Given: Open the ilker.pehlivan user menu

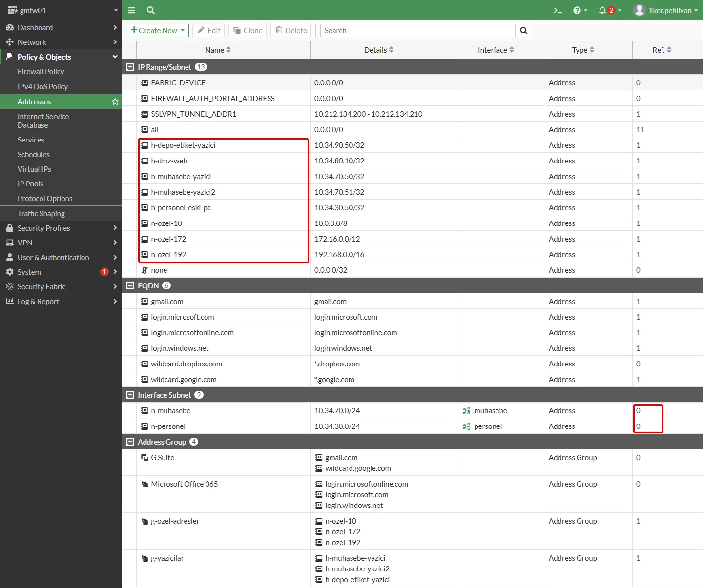Looking at the screenshot, I should tap(673, 10).
